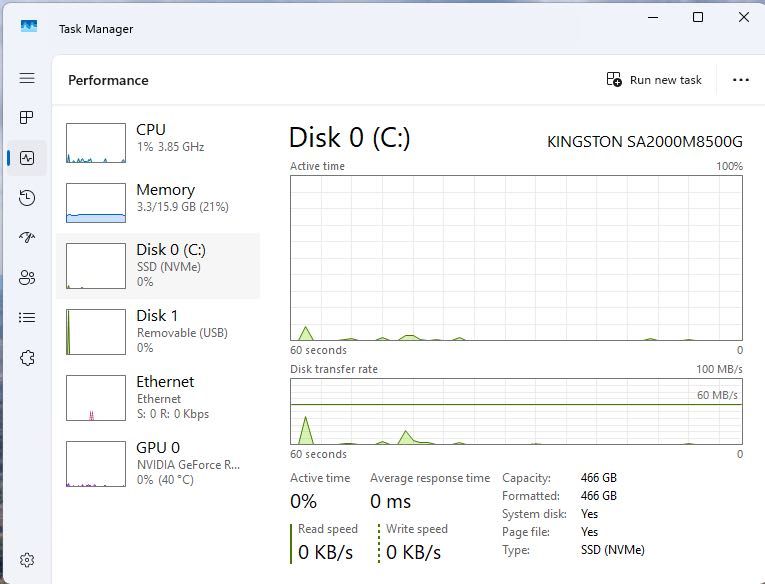Viewport: 765px width, 584px height.
Task: Select the Performance page icon
Action: coord(27,158)
